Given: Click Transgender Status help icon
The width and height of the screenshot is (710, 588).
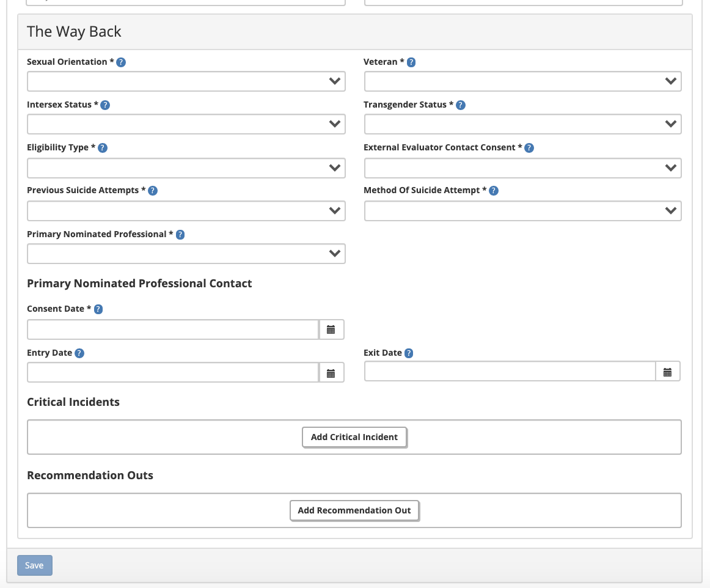Looking at the screenshot, I should point(461,105).
